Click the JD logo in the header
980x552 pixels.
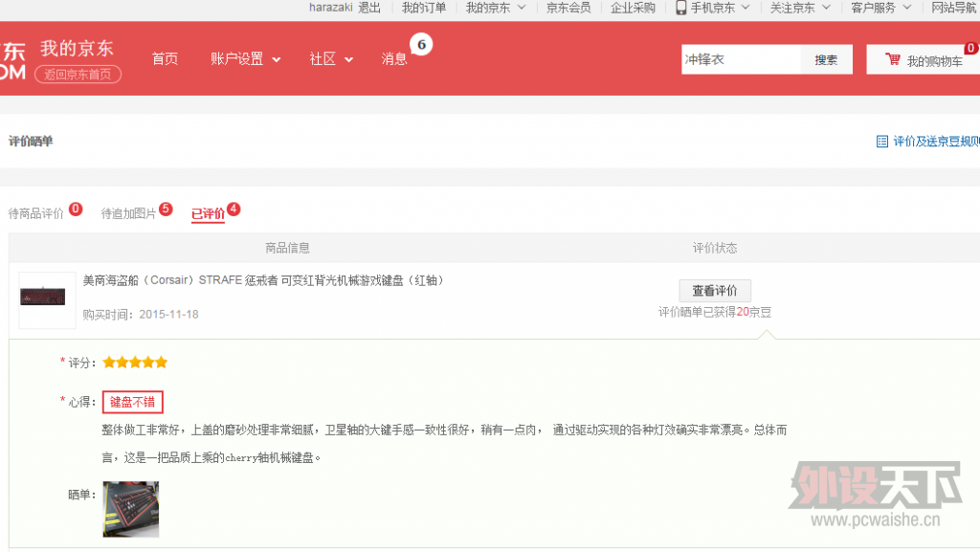tap(12, 60)
